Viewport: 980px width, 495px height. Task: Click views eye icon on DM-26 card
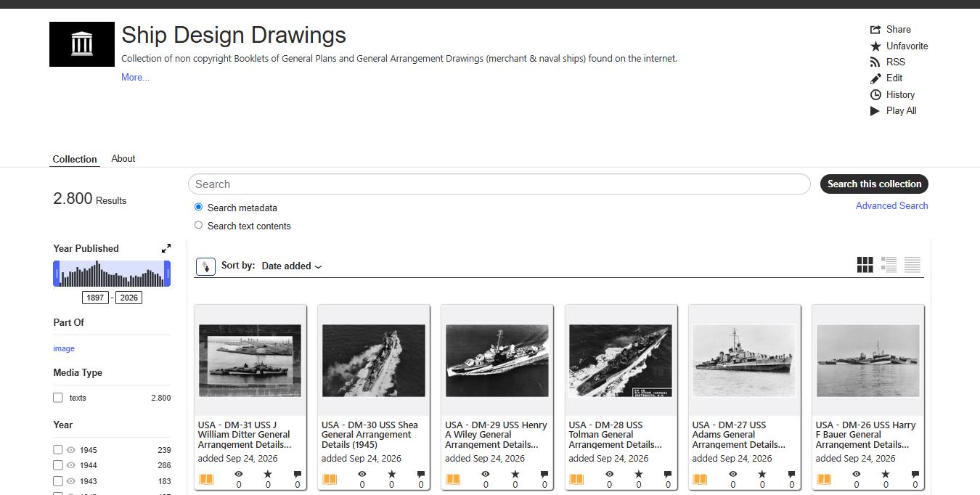click(856, 474)
